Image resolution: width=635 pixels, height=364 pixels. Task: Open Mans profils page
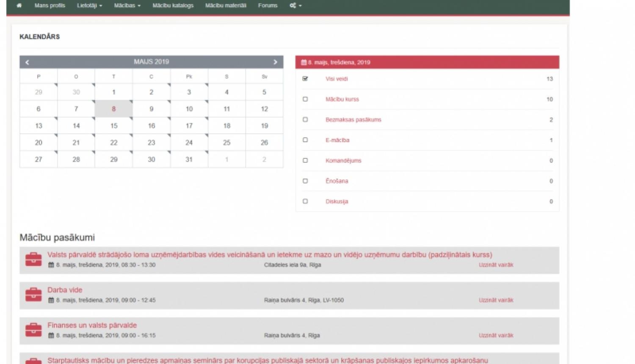pyautogui.click(x=50, y=6)
